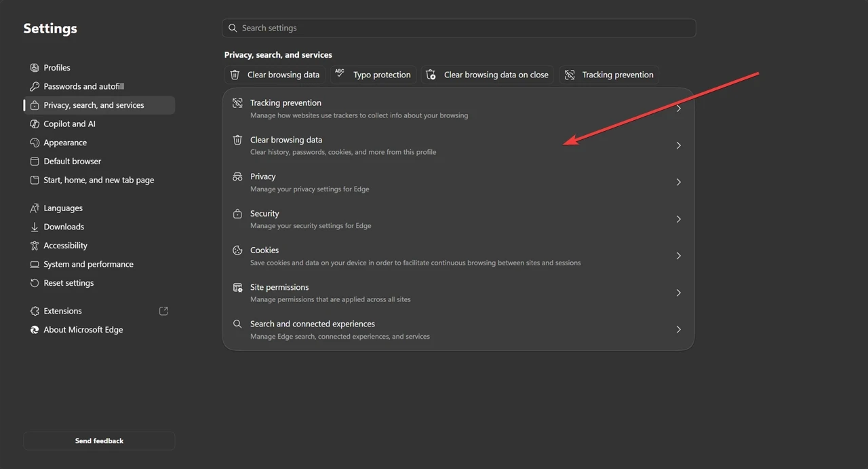
Task: Click the Copilot and AI icon
Action: click(35, 124)
